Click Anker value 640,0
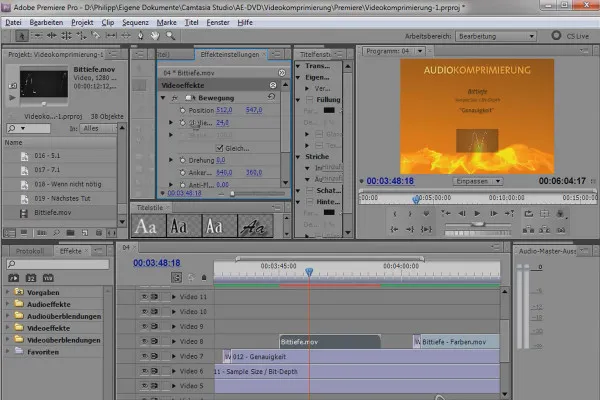Screen dimensions: 600x400 point(224,173)
